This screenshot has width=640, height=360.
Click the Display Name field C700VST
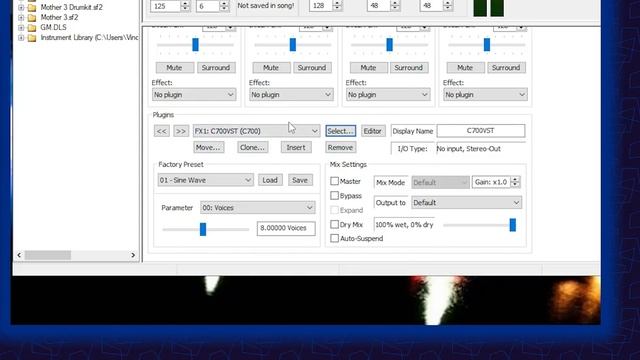(x=481, y=131)
